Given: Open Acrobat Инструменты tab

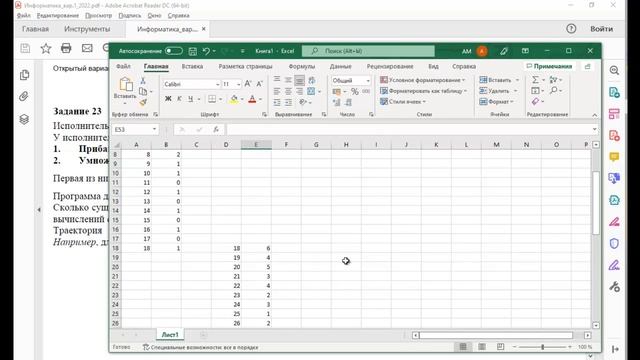Looking at the screenshot, I should (87, 29).
